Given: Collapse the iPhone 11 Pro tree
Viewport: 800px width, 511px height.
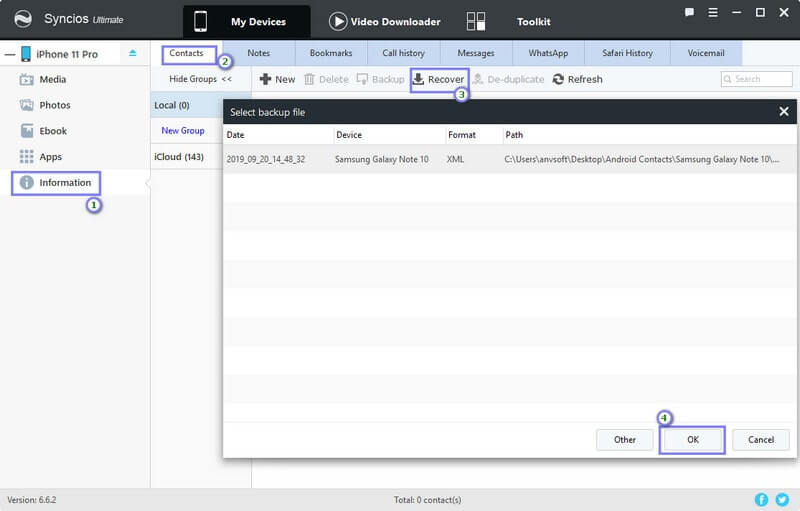Looking at the screenshot, I should (x=10, y=54).
